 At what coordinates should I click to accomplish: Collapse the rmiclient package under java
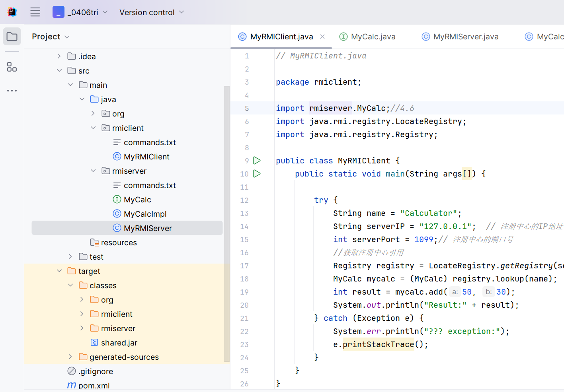click(93, 128)
